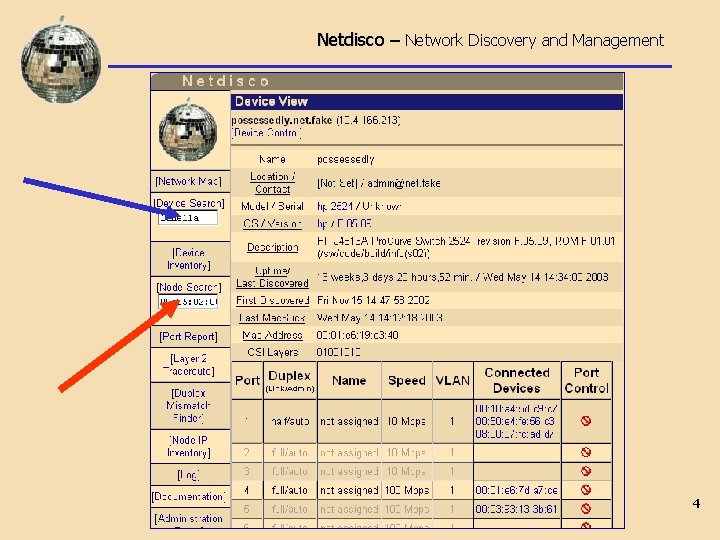The height and width of the screenshot is (540, 720).
Task: Click the first MAC under port 1 devices
Action: coord(516,408)
